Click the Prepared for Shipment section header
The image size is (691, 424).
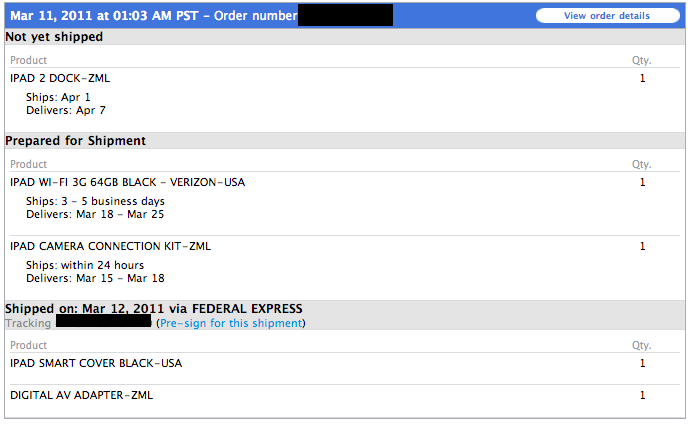[x=75, y=141]
